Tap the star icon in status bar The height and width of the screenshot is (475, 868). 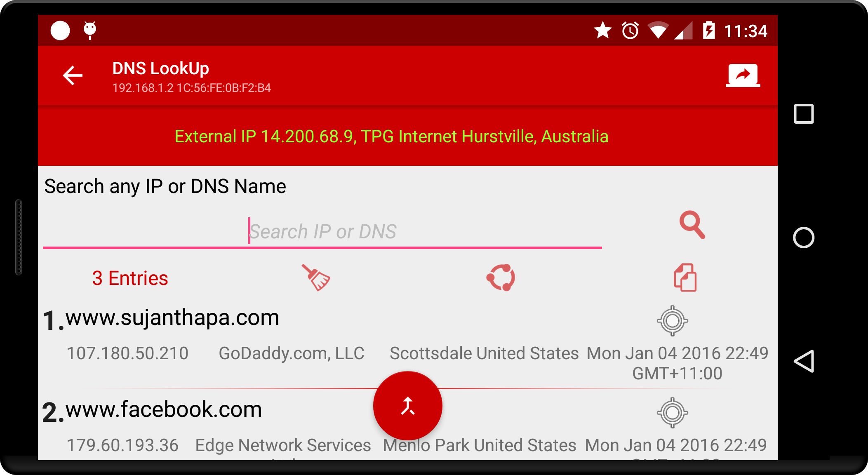603,30
